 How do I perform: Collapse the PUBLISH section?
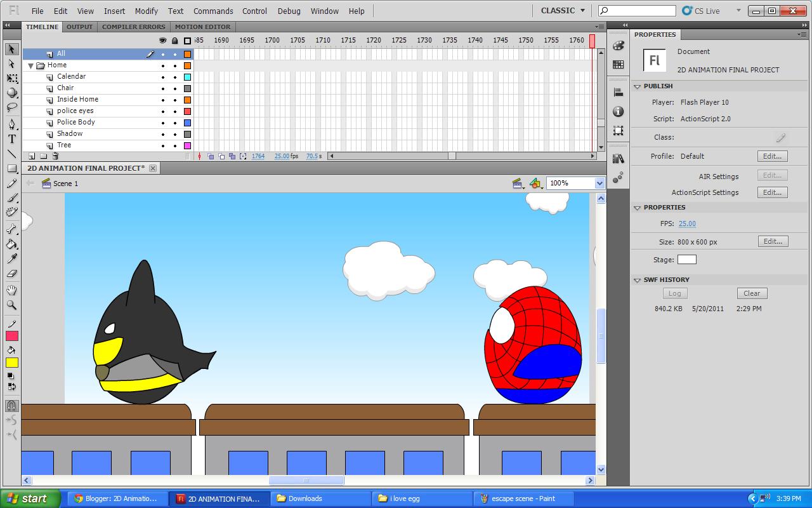tap(638, 86)
